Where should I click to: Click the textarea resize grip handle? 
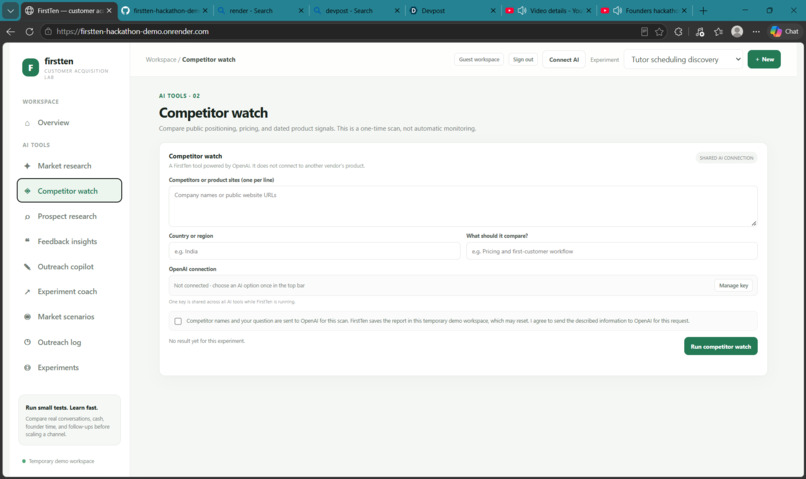754,223
